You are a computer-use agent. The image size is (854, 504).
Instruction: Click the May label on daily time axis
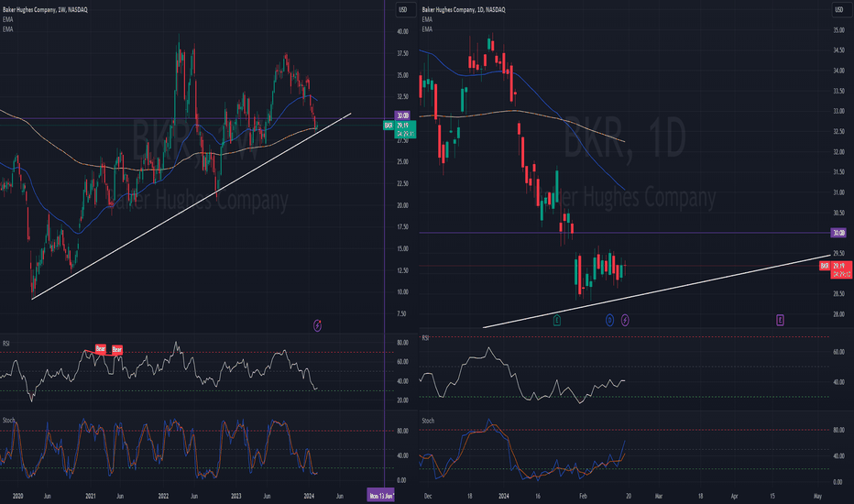pyautogui.click(x=817, y=496)
